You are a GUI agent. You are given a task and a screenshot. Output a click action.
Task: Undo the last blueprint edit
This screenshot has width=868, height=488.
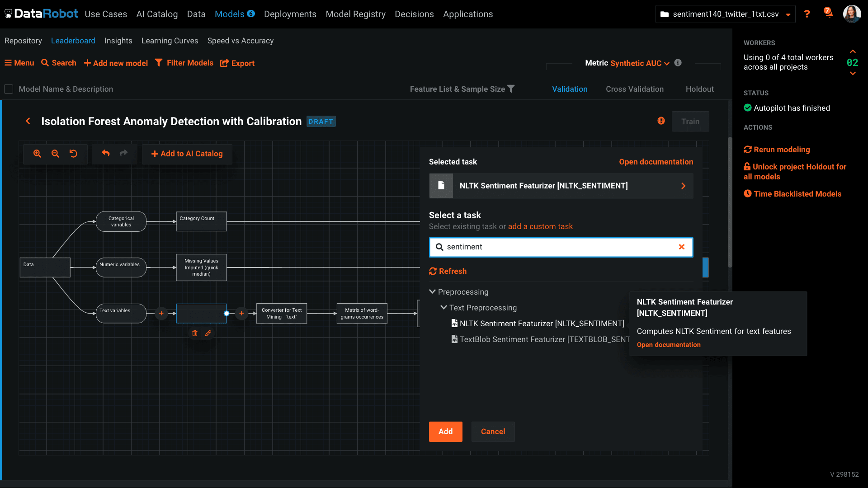[106, 154]
